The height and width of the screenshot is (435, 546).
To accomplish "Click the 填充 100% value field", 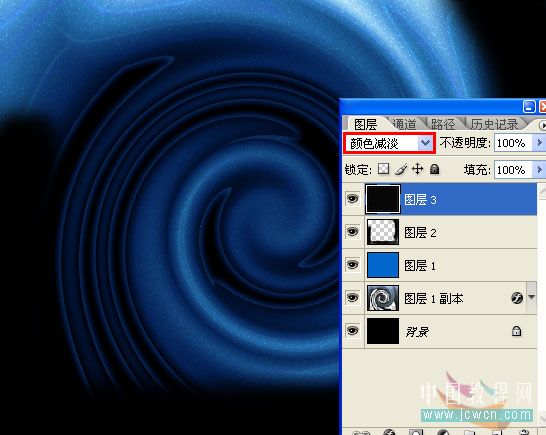I will pyautogui.click(x=513, y=170).
